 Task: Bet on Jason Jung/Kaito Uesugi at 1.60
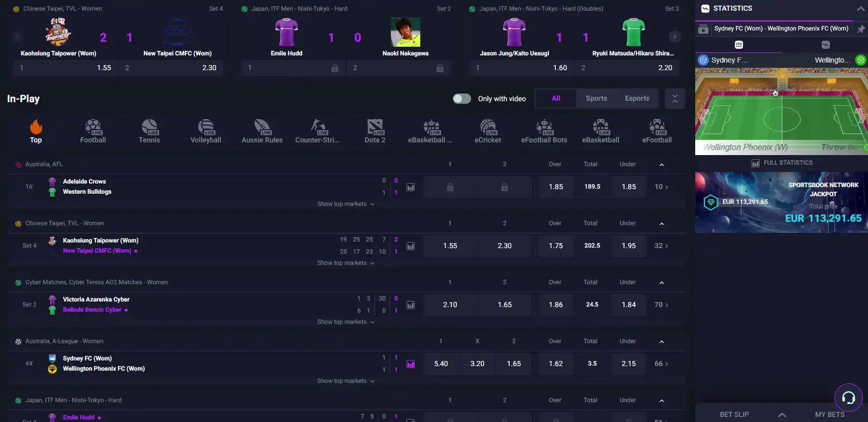[521, 68]
